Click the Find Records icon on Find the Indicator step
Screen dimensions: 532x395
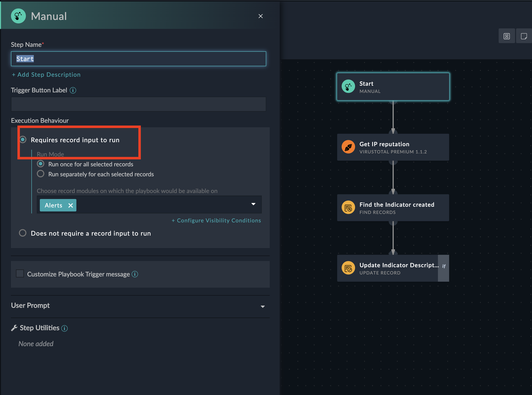[x=348, y=207]
